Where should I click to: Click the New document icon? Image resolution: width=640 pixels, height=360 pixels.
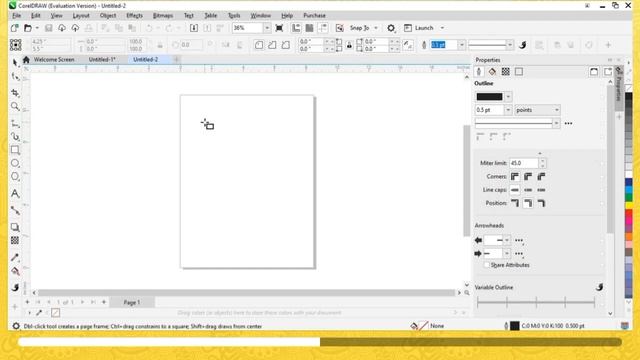[x=15, y=28]
